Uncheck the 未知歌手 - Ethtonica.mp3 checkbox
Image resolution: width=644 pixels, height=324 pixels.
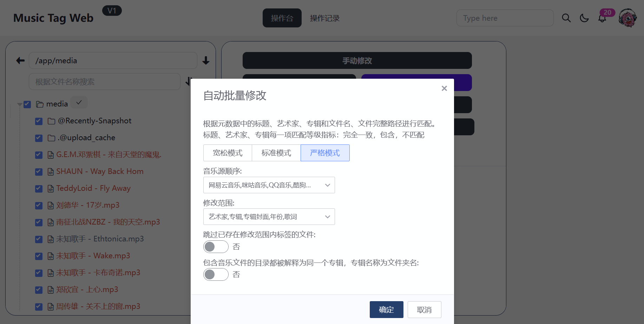point(39,239)
